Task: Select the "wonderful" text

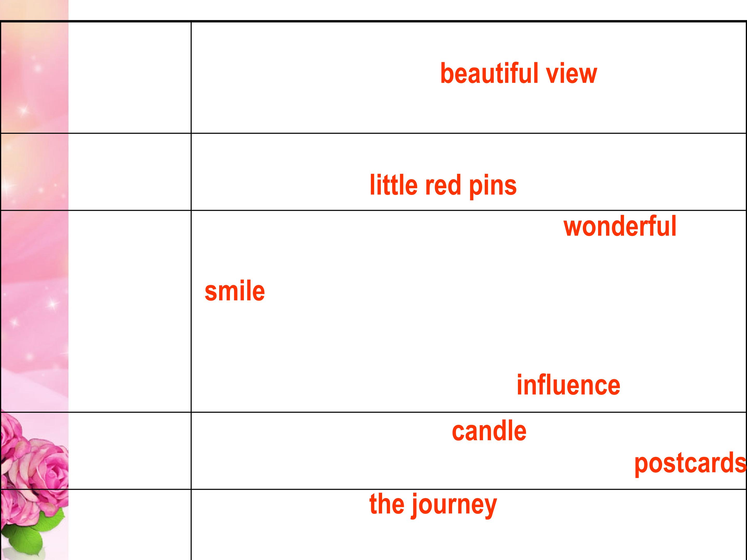Action: click(x=620, y=226)
